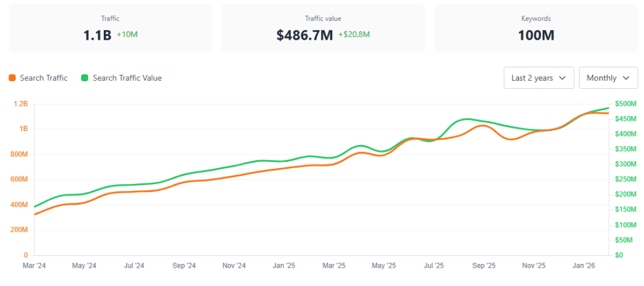Click the +10M traffic change value
644x286 pixels.
coord(127,35)
